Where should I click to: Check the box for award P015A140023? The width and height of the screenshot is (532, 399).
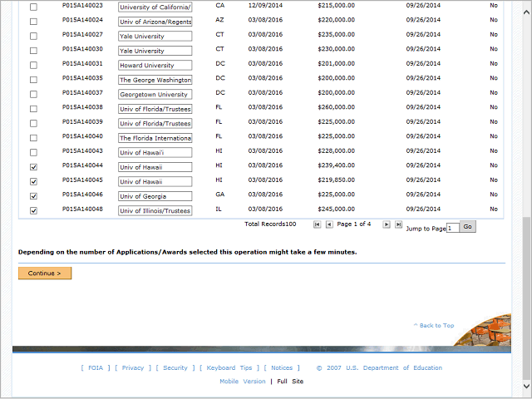pos(33,7)
